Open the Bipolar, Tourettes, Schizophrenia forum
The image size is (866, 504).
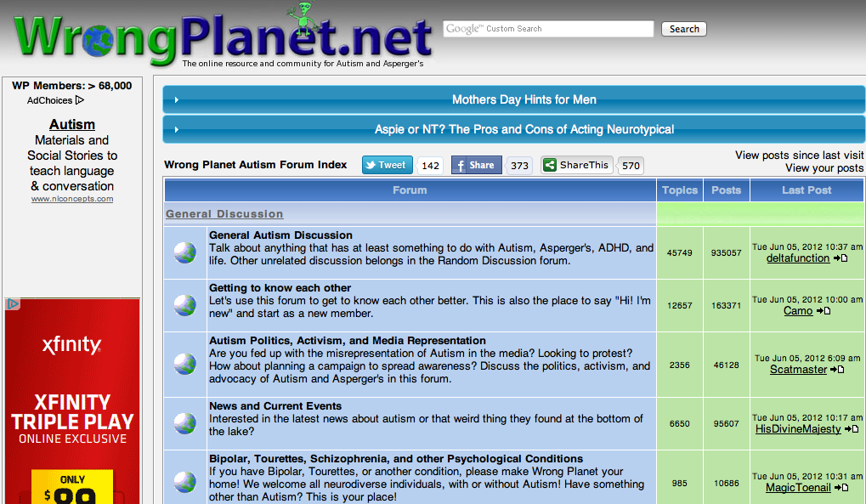(x=396, y=459)
